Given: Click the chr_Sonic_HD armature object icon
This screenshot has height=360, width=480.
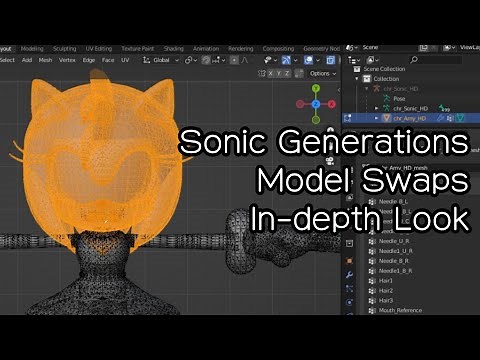Looking at the screenshot, I should pos(377,89).
